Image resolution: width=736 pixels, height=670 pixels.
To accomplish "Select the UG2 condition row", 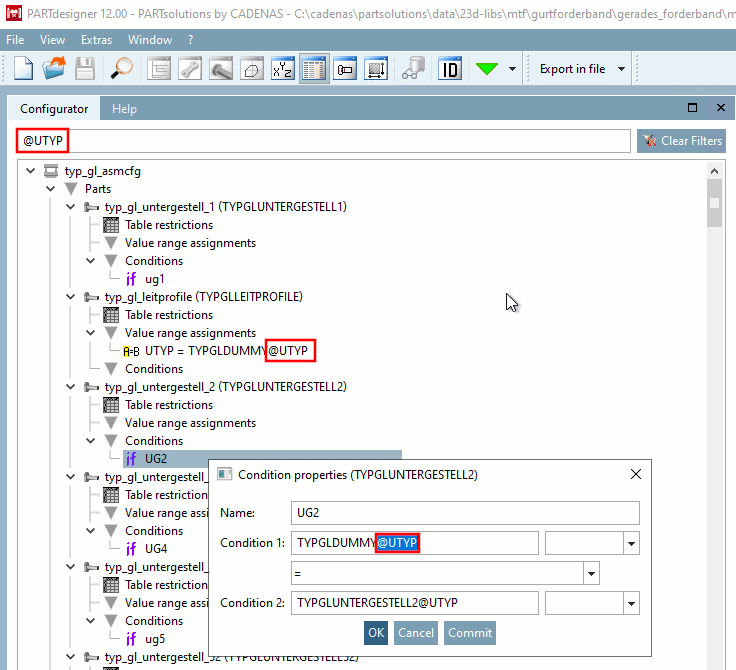I will (262, 459).
